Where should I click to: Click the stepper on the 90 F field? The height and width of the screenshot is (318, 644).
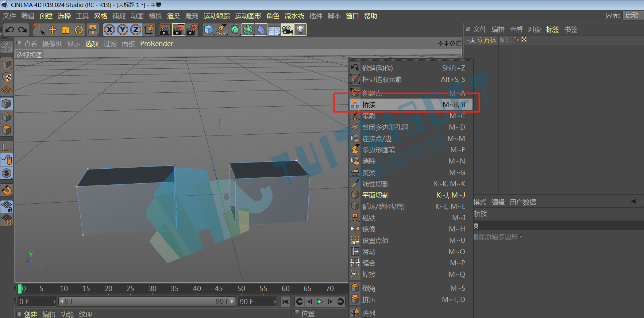pos(275,302)
